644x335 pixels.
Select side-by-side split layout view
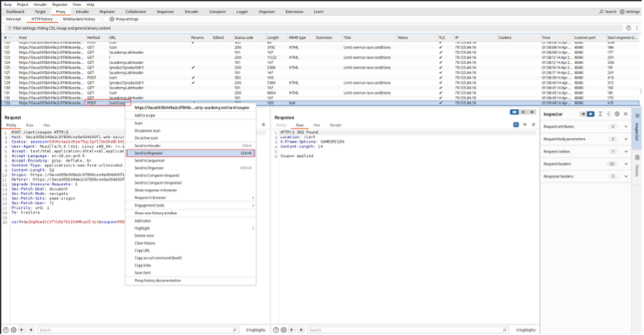514,112
